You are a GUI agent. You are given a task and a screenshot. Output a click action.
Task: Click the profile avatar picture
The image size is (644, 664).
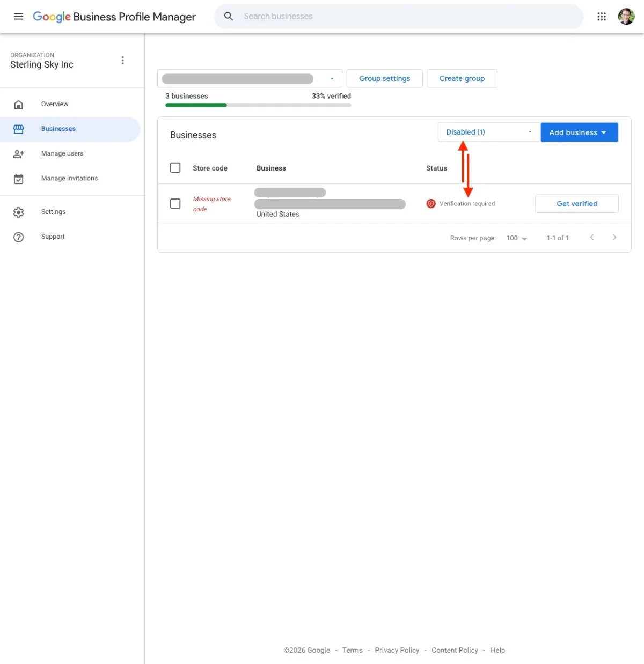(626, 16)
